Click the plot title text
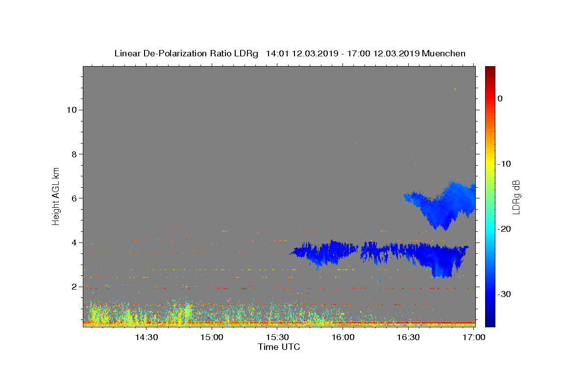 tap(290, 53)
